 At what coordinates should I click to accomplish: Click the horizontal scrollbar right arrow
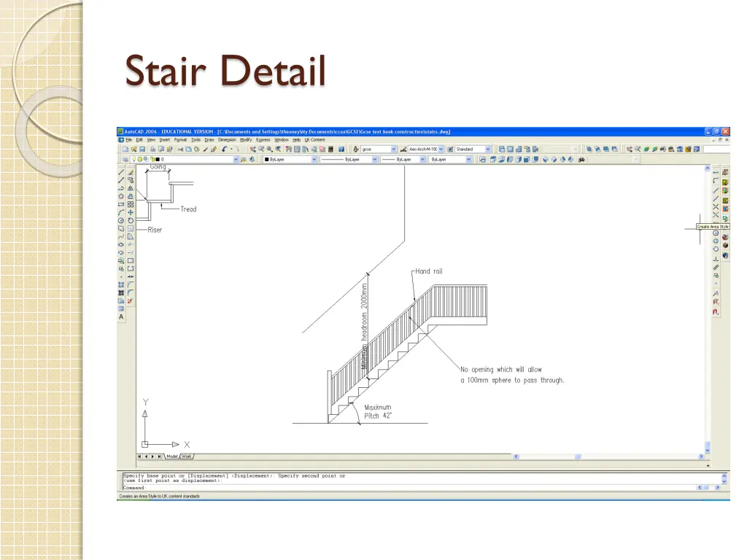[x=701, y=456]
